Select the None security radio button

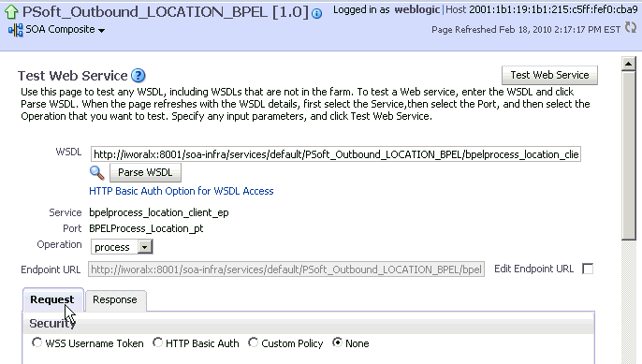(x=337, y=342)
